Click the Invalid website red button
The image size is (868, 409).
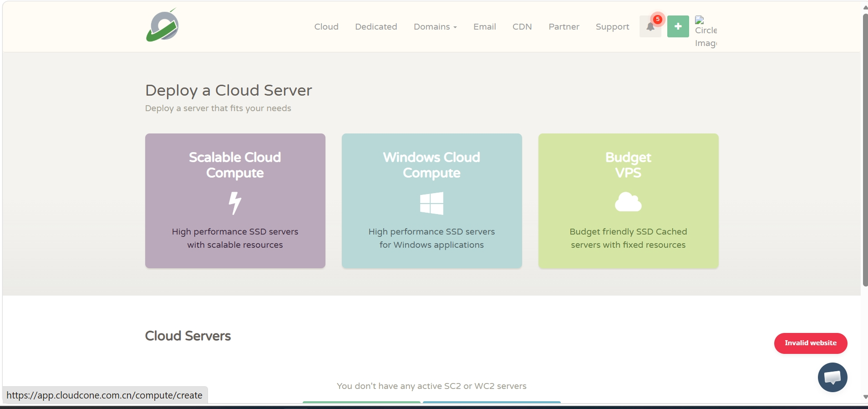[810, 343]
